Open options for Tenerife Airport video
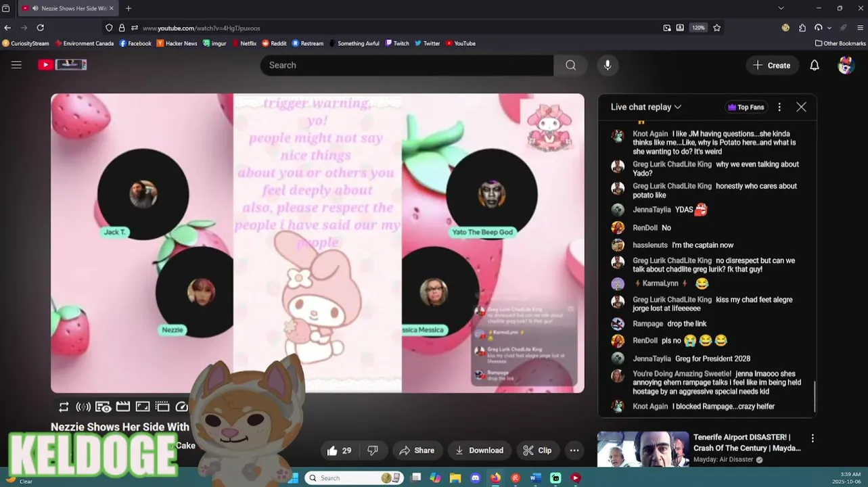 point(813,438)
